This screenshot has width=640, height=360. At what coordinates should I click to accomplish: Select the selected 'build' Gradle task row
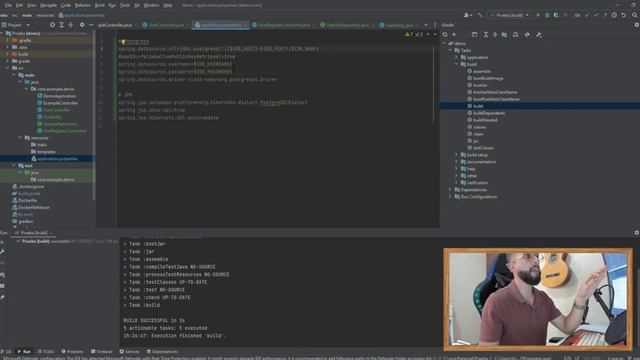click(540, 106)
